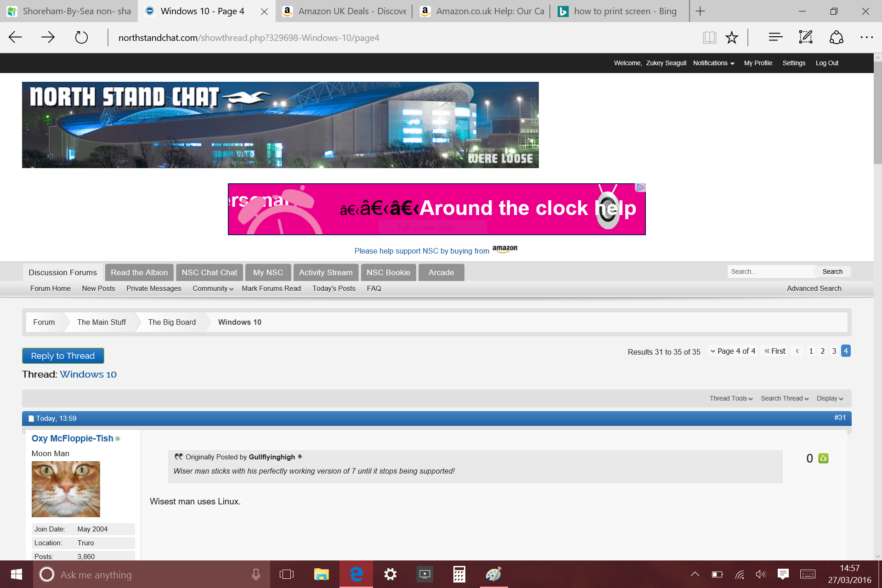Go to page 3 of the thread
Viewport: 882px width, 588px height.
(834, 351)
